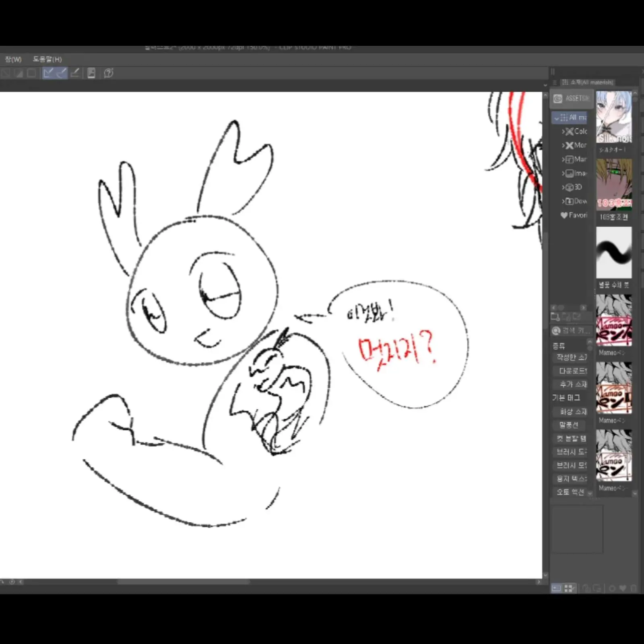Collapse the All materials tree node
644x644 pixels.
tap(556, 118)
